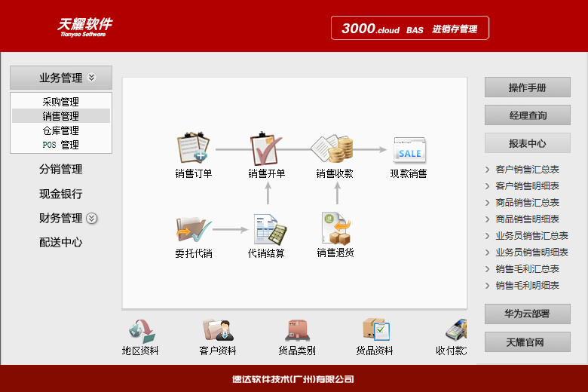Open the 客户销售明细表 report link
Viewport: 588px width, 392px height.
coord(527,186)
